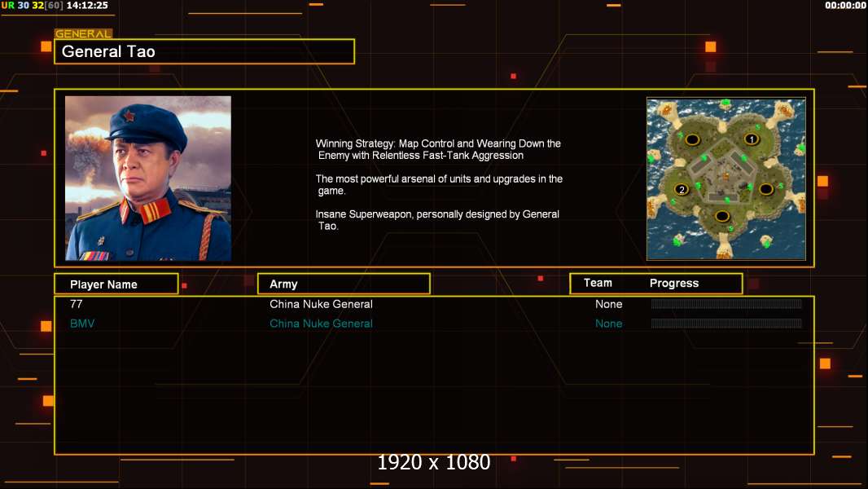Click the Winning Strategy description text
The height and width of the screenshot is (489, 868).
pos(438,149)
